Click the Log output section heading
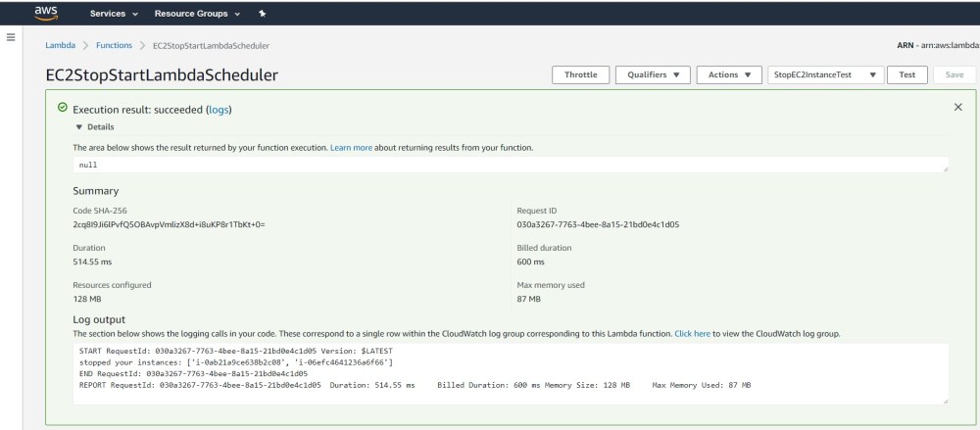This screenshot has height=430, width=980. point(99,320)
